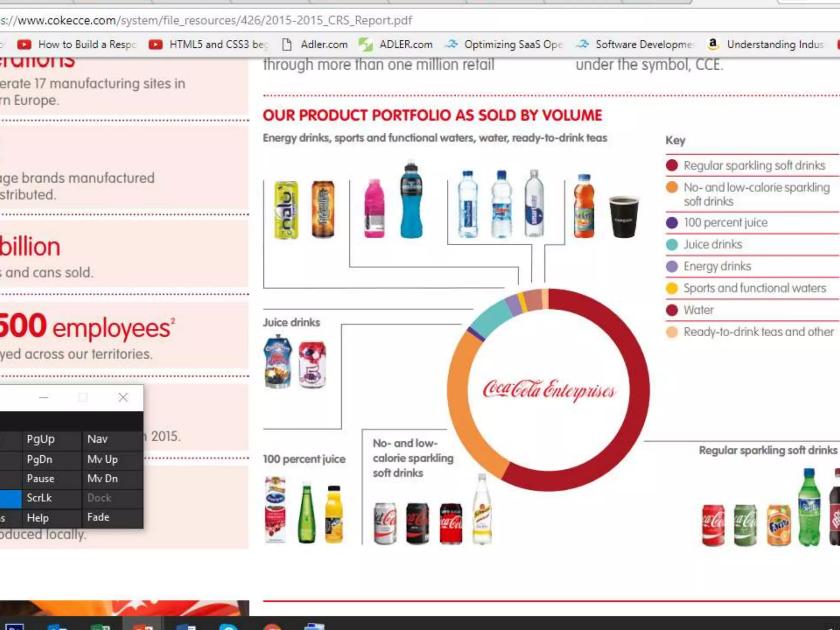
Task: Click the Skype icon in the taskbar
Action: coord(228,626)
